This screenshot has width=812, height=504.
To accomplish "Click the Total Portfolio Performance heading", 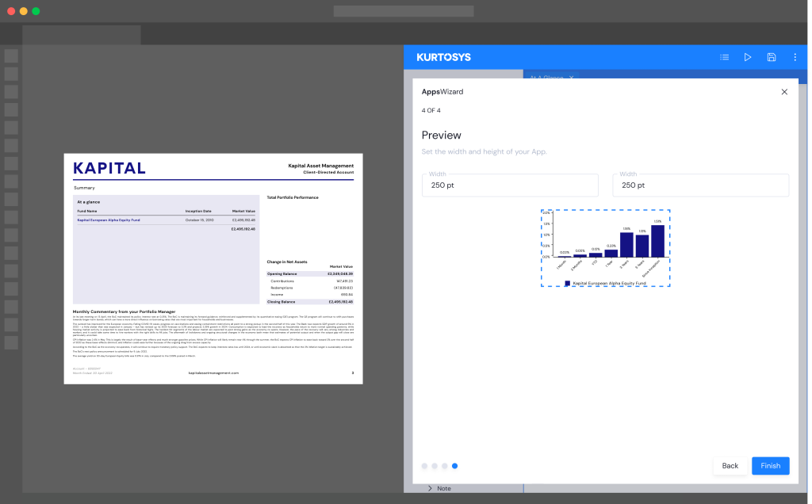I will 293,197.
